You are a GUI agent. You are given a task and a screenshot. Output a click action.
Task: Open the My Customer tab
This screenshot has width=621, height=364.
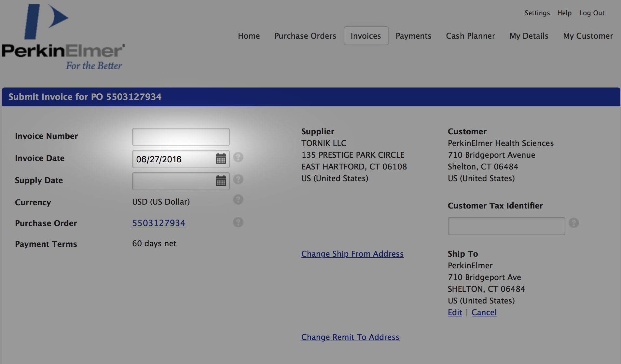[588, 36]
